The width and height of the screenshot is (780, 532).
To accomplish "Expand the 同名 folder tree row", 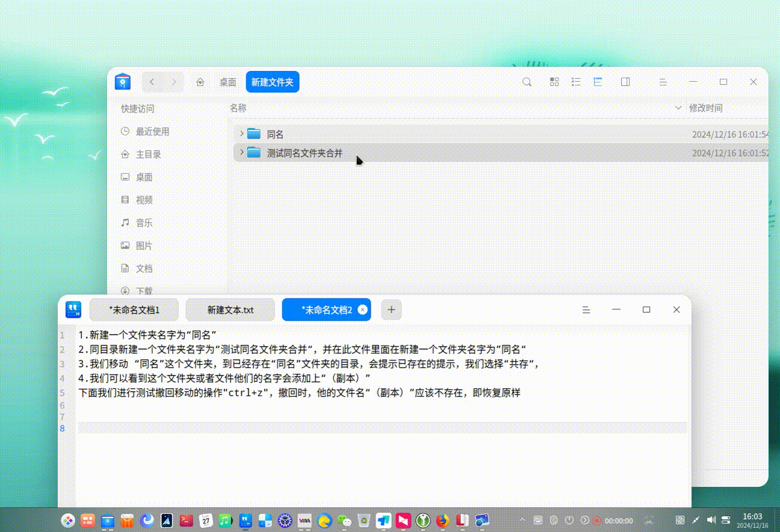I will pos(241,134).
